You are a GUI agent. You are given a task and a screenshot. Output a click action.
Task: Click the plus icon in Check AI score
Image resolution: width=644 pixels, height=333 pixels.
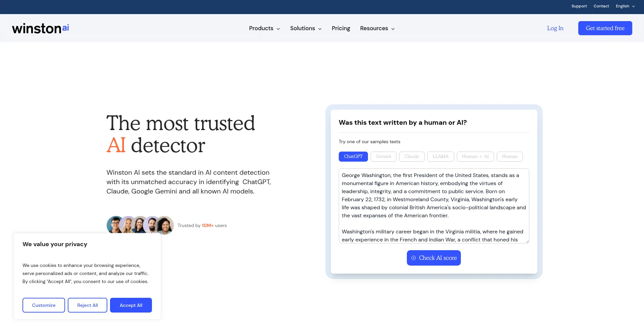pyautogui.click(x=414, y=258)
